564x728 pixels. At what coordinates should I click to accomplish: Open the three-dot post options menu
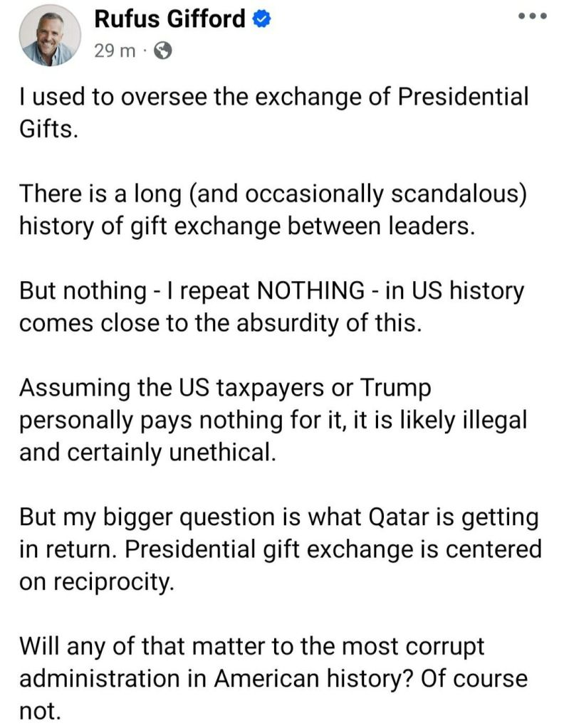pos(533,17)
